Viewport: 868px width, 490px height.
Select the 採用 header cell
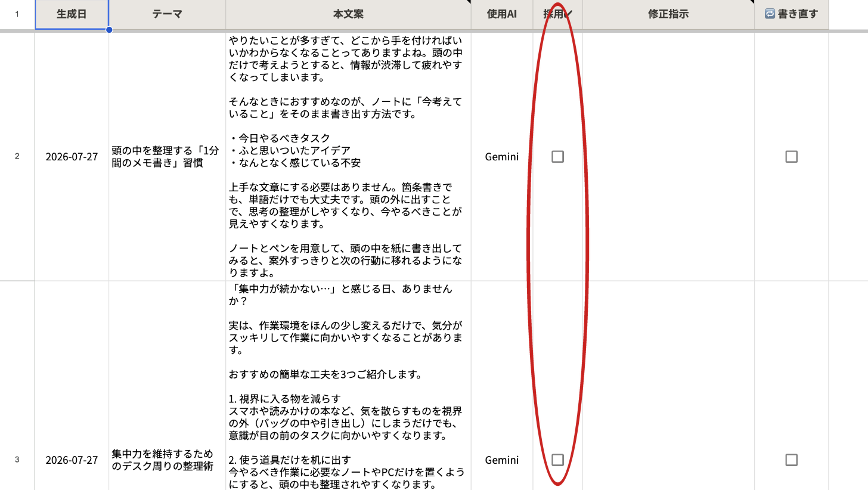[557, 14]
